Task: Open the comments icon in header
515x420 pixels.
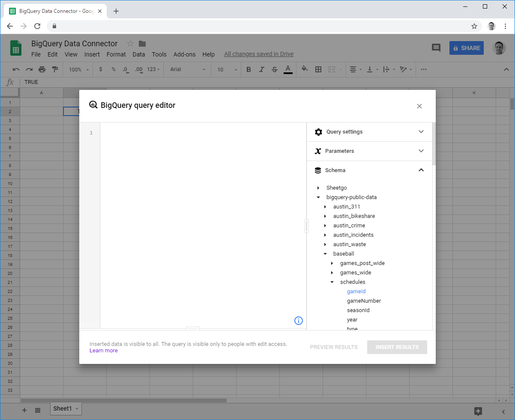Action: coord(436,48)
